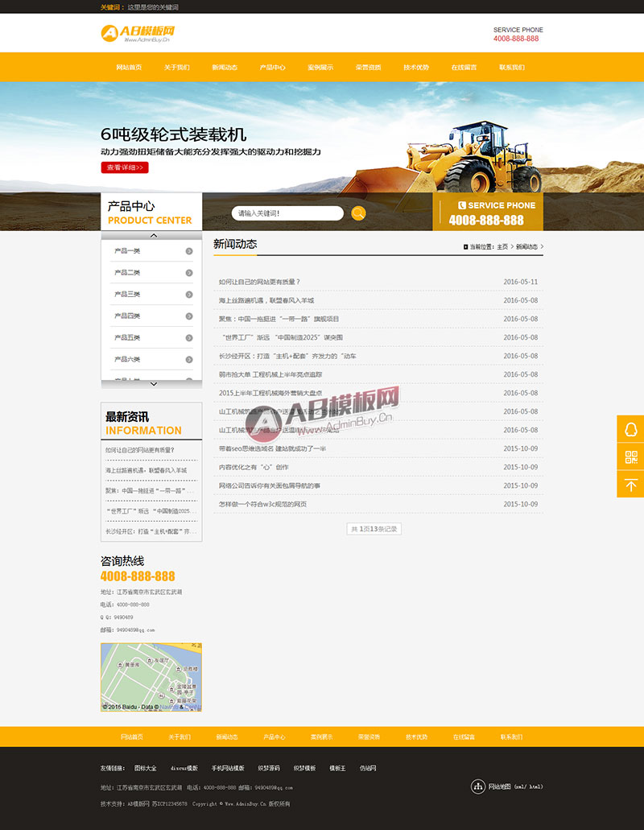Screen dimensions: 644x830
Task: Click the arrow icon next to 产品六类
Action: pos(189,360)
